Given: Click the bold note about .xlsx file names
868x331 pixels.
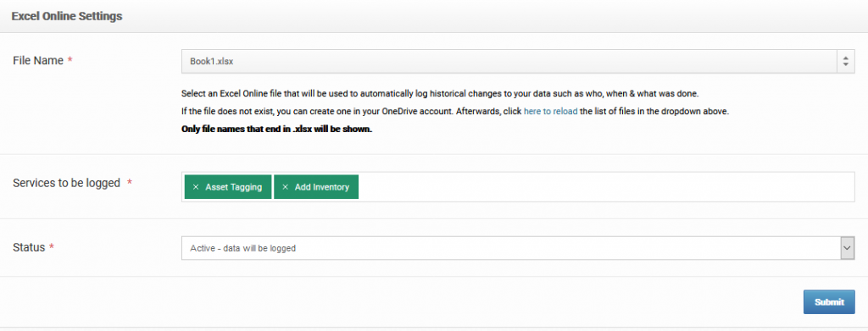Looking at the screenshot, I should [x=277, y=130].
